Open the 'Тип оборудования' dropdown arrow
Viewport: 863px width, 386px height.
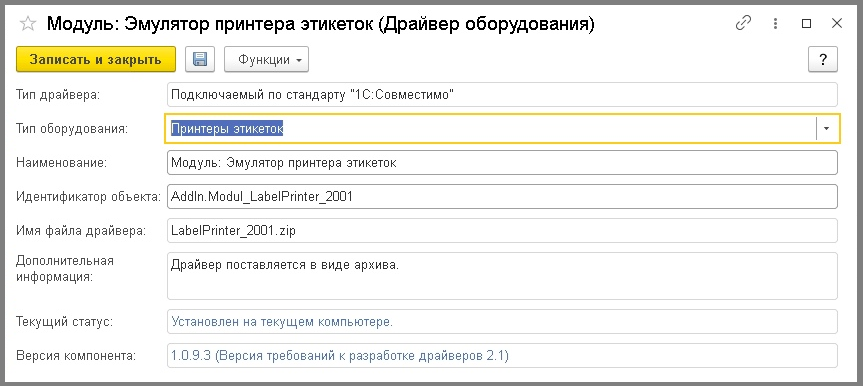827,129
